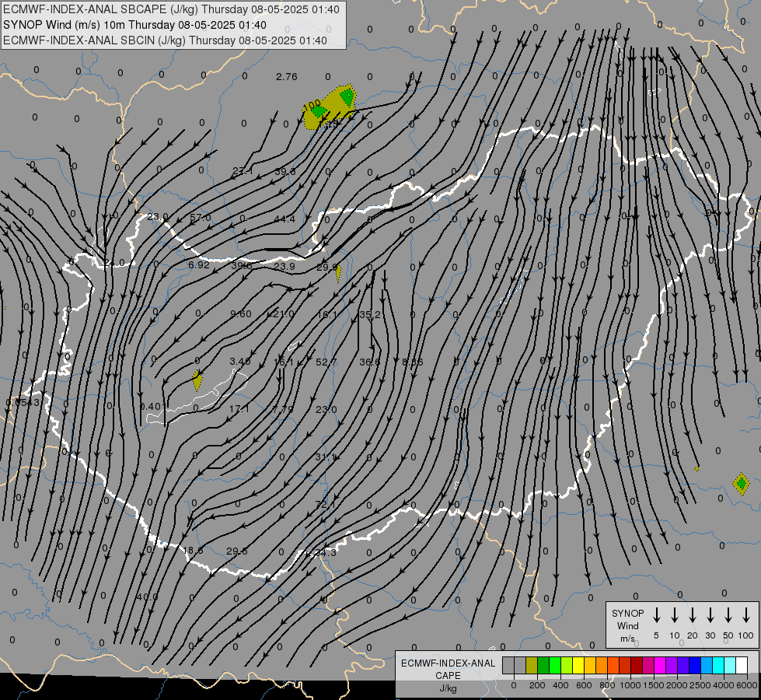Click the olive CAPE patch labeled 100
Viewport: 761px width, 700px height.
point(330,108)
